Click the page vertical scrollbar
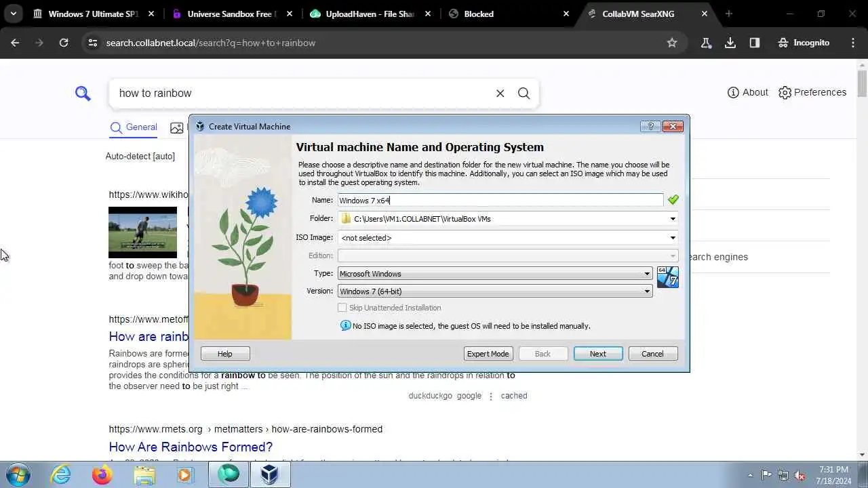The height and width of the screenshot is (488, 868). 862,83
